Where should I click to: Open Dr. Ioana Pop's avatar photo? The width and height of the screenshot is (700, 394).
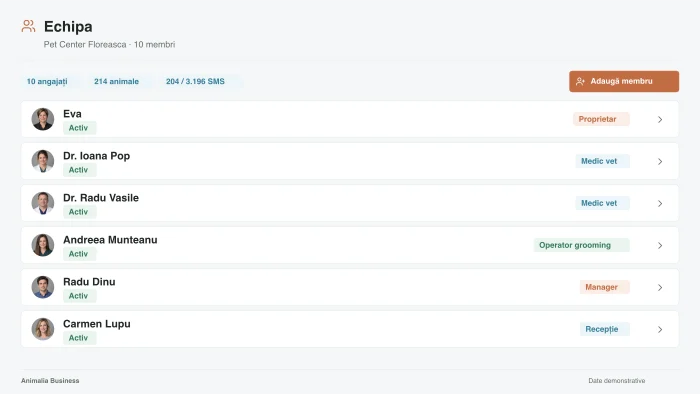(43, 161)
